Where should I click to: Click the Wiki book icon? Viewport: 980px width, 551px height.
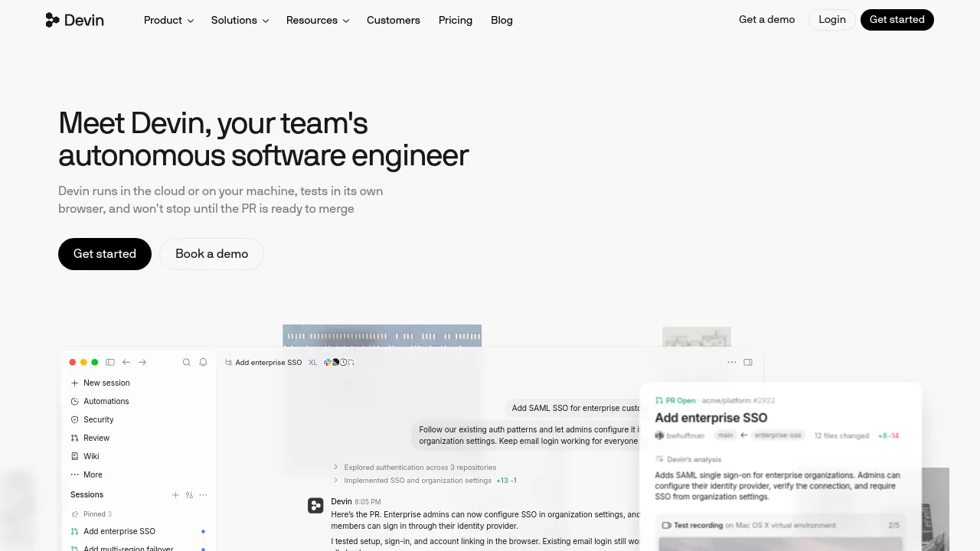tap(74, 456)
